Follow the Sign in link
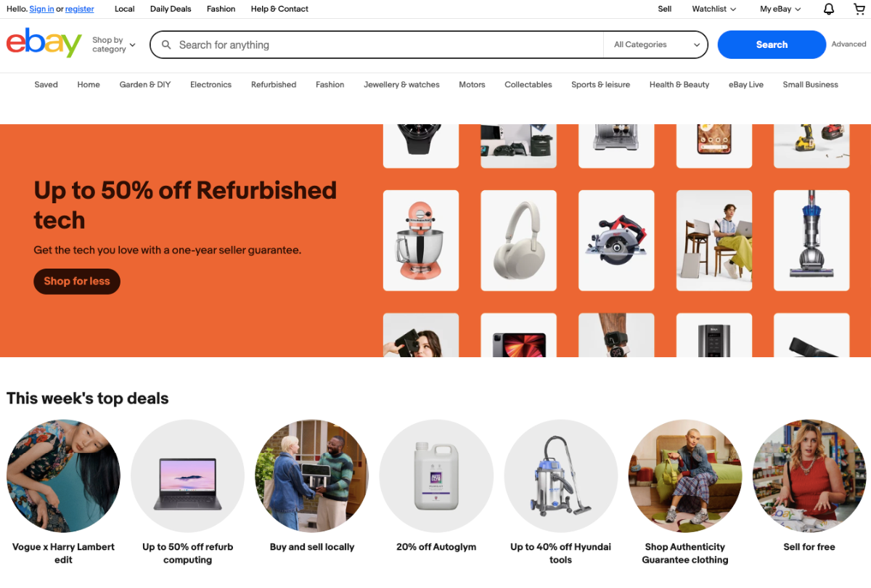This screenshot has width=871, height=588. point(41,9)
